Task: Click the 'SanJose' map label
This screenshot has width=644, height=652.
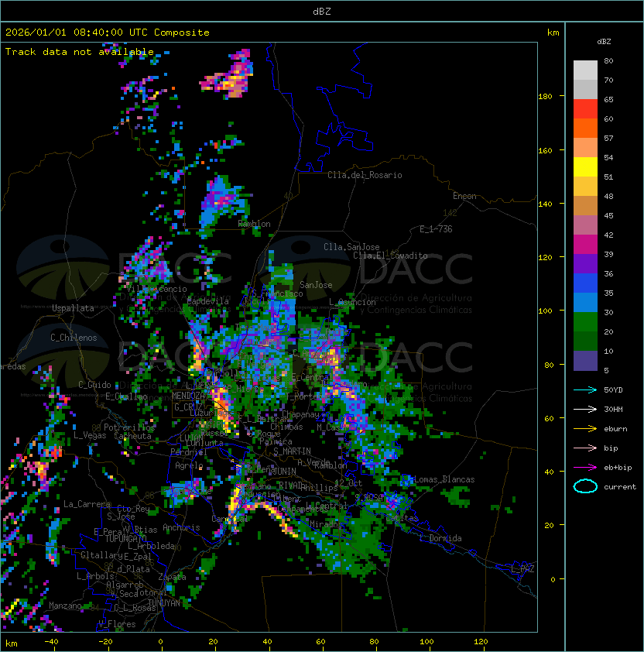Action: click(x=316, y=285)
